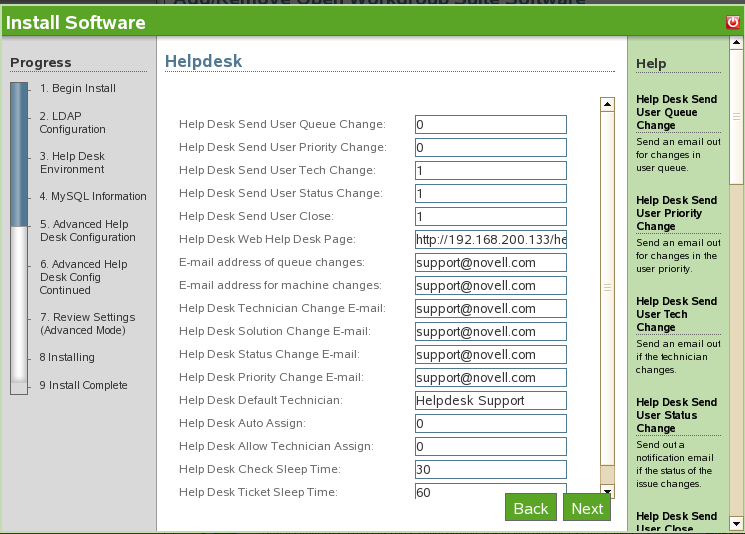Focus the Help Desk Priority Change E-mail field

point(490,377)
